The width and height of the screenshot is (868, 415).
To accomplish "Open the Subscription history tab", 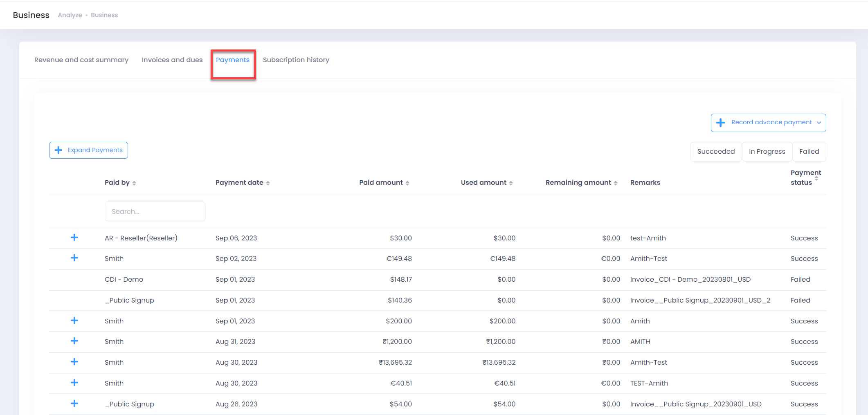I will pyautogui.click(x=296, y=60).
